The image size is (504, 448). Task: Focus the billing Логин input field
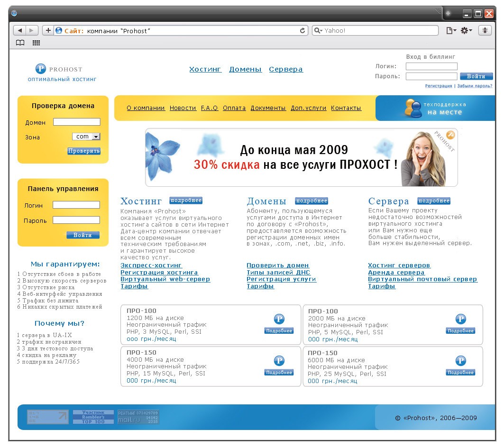431,66
